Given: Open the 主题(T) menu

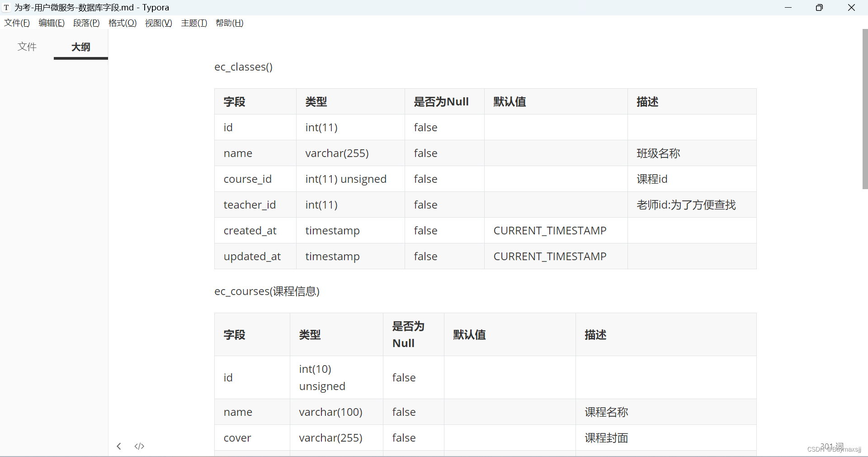Looking at the screenshot, I should click(x=194, y=23).
